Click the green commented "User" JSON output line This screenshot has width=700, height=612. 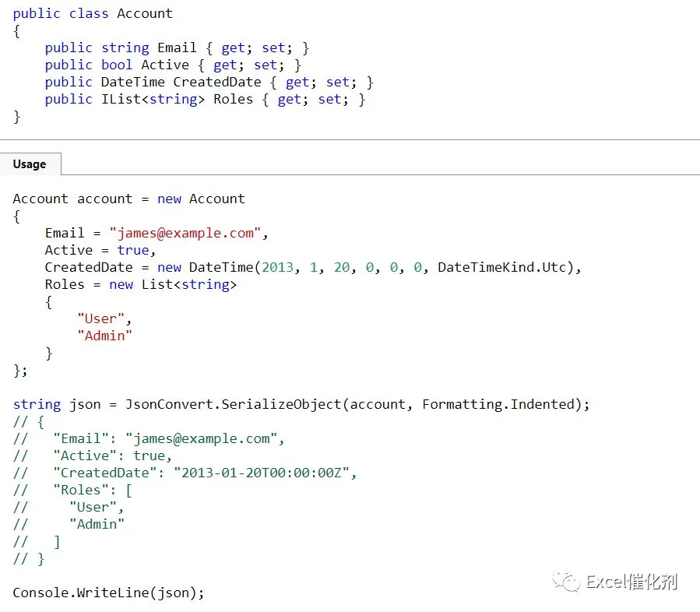coord(69,507)
